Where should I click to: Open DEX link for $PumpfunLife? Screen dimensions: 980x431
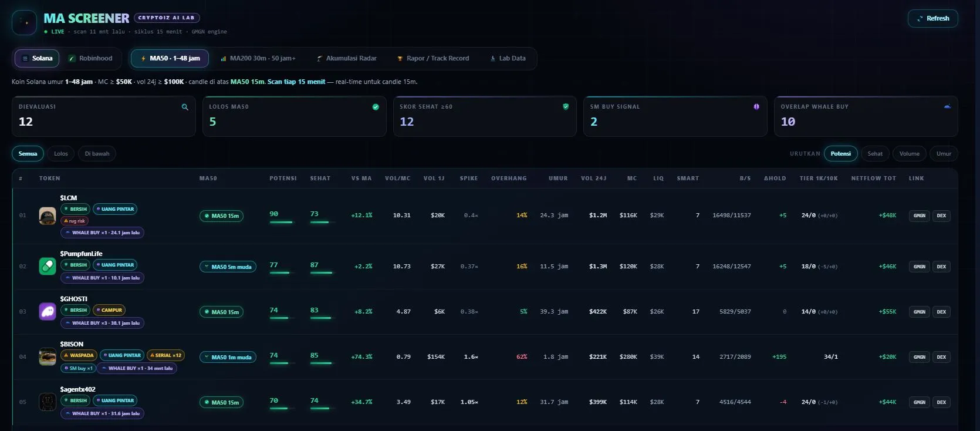pos(941,267)
